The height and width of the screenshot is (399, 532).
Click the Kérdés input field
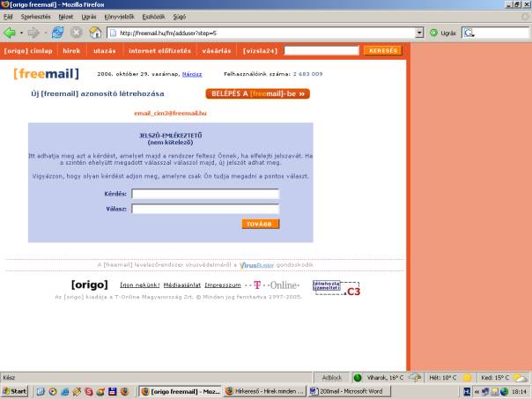point(204,194)
